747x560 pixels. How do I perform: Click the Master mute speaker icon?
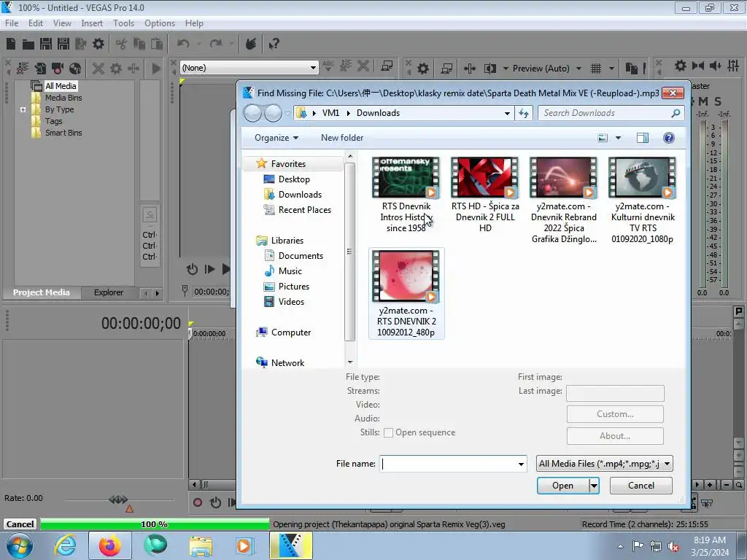coord(715,66)
